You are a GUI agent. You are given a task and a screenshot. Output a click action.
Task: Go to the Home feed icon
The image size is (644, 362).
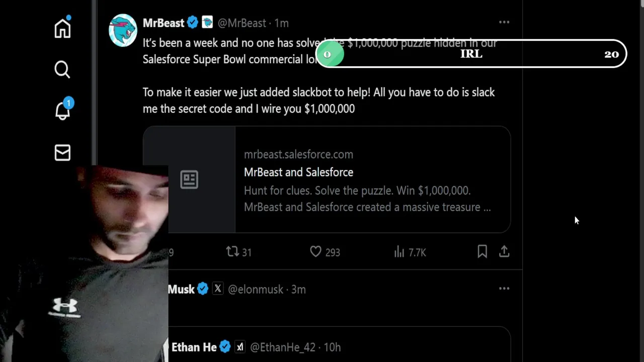click(62, 28)
